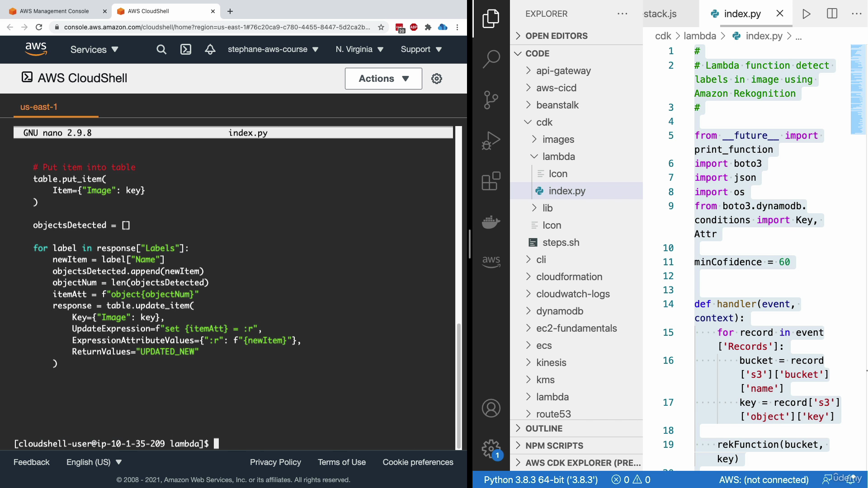Go back in browser history
Screen dimensions: 868x488
pyautogui.click(x=10, y=27)
